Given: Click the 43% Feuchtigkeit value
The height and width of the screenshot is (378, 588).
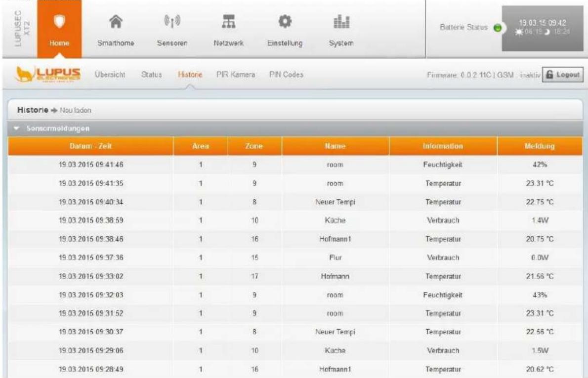Looking at the screenshot, I should tap(540, 295).
